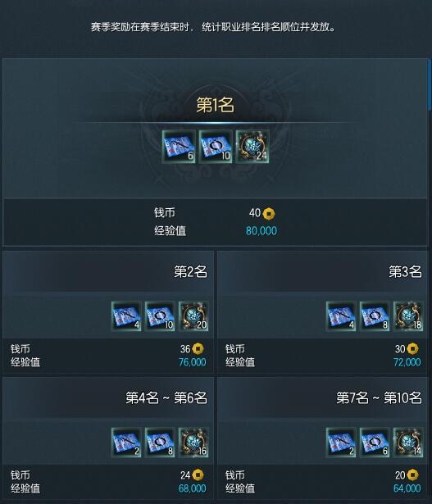Click ranks 7-10 ring scroll with count 6
The height and width of the screenshot is (504, 432).
[x=375, y=443]
